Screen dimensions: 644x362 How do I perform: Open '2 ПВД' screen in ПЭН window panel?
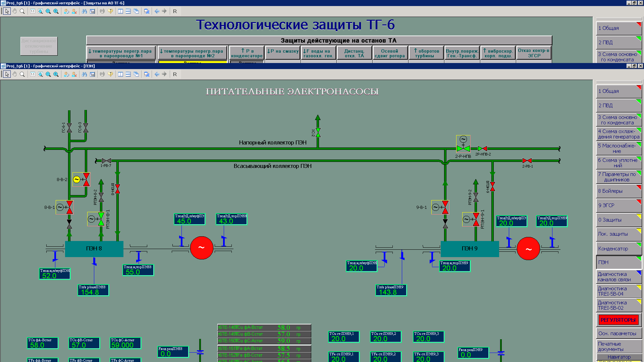point(619,106)
